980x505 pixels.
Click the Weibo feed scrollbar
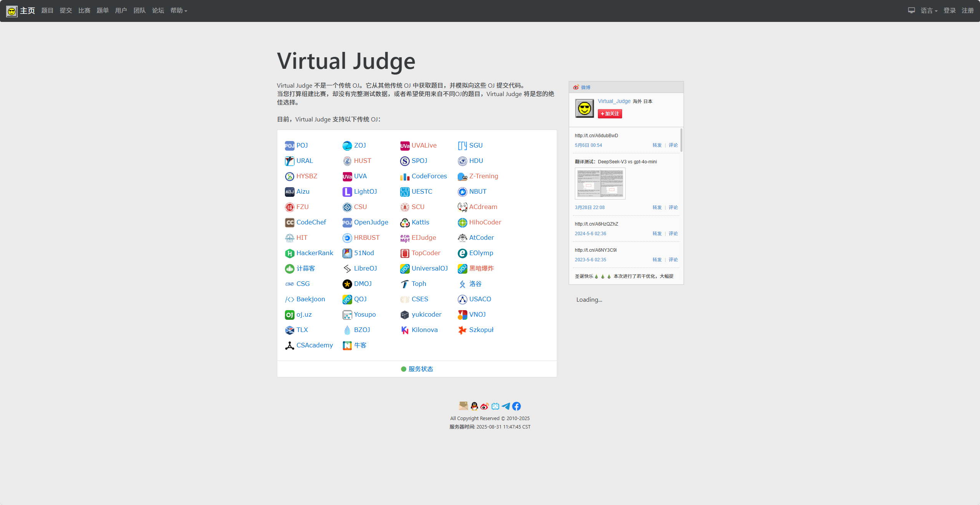(x=681, y=140)
